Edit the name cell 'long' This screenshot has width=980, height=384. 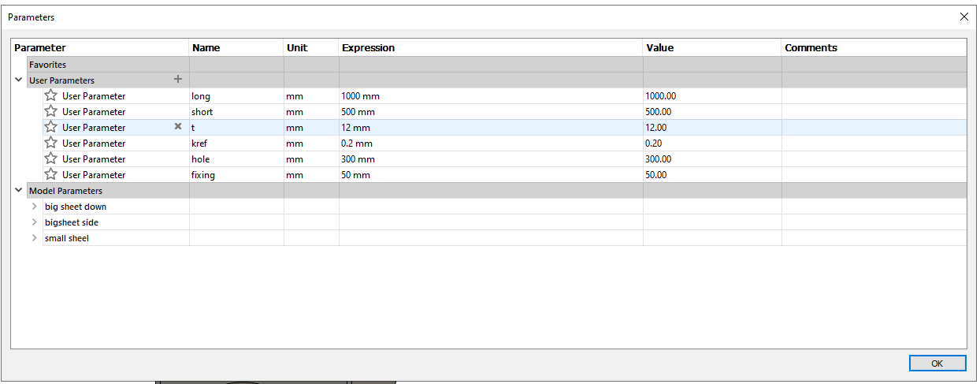(236, 95)
